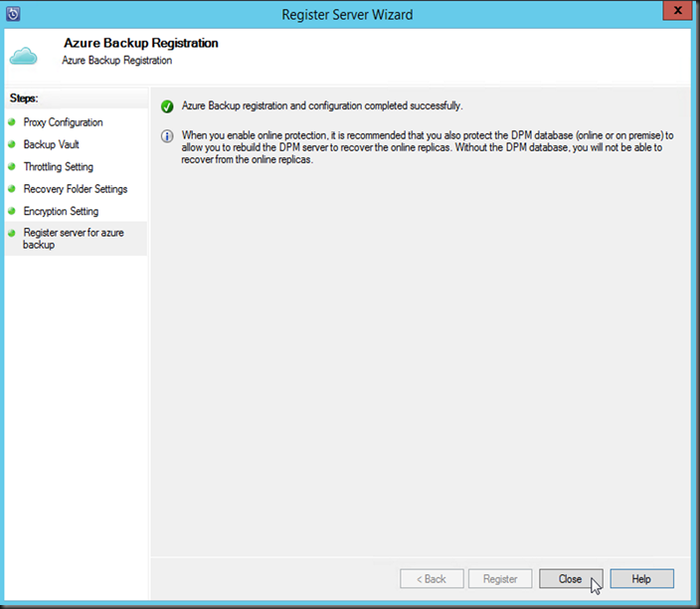Select the Throttling Setting step
Image resolution: width=700 pixels, height=609 pixels.
[59, 166]
